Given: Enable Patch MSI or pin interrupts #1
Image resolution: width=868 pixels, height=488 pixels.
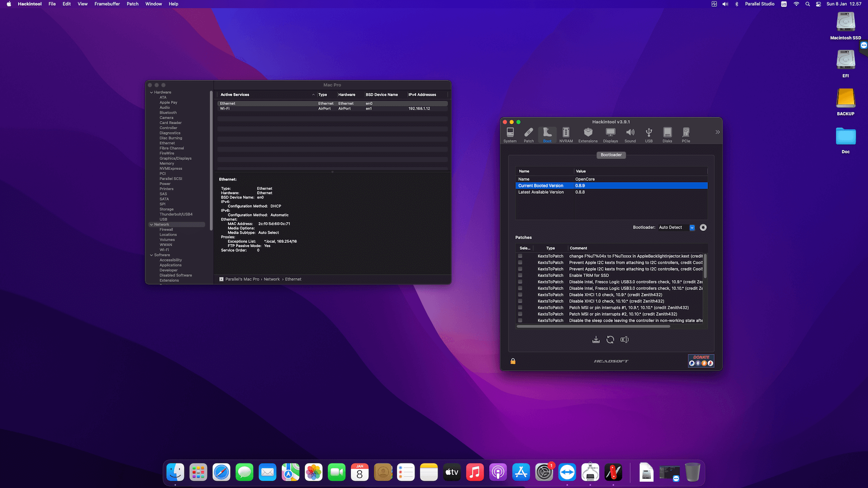Looking at the screenshot, I should tap(520, 308).
